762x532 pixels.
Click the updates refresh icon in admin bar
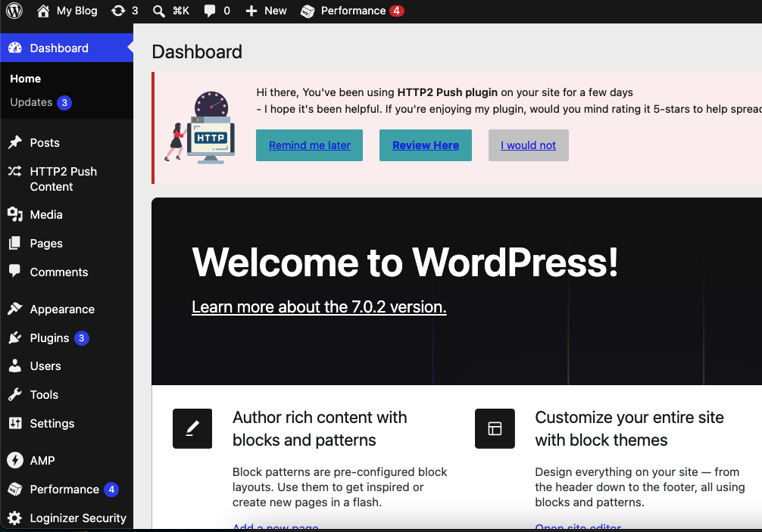pyautogui.click(x=118, y=11)
